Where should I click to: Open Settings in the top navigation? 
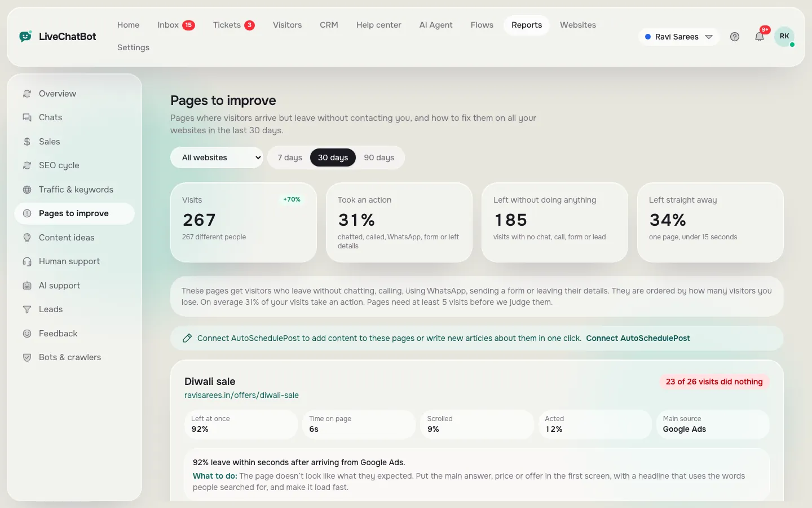coord(133,47)
